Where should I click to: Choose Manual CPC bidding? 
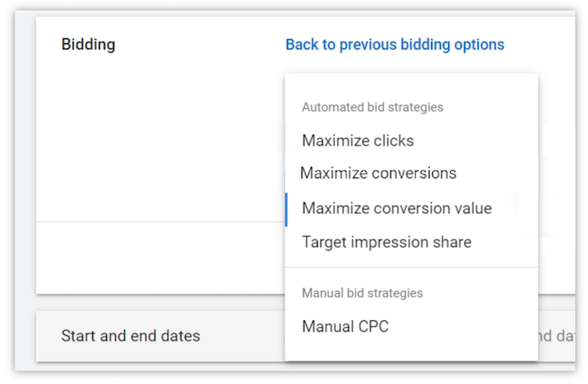pyautogui.click(x=345, y=327)
